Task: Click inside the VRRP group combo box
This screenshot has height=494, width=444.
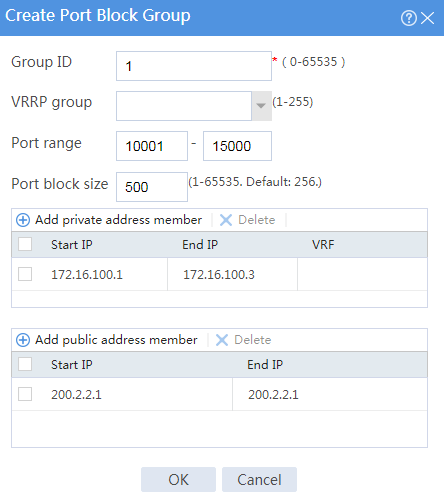Action: point(184,106)
